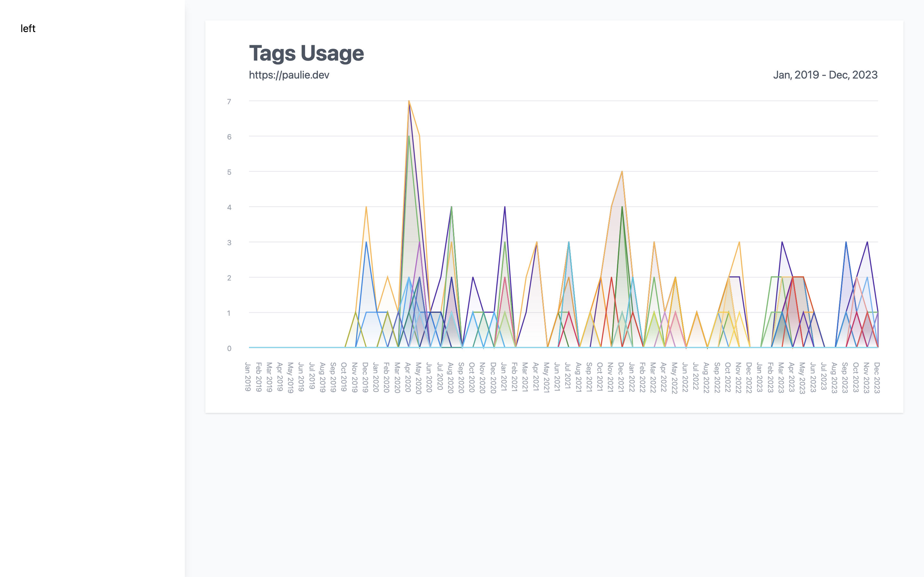This screenshot has height=577, width=924.
Task: Click the y-axis label 4
Action: tap(229, 207)
